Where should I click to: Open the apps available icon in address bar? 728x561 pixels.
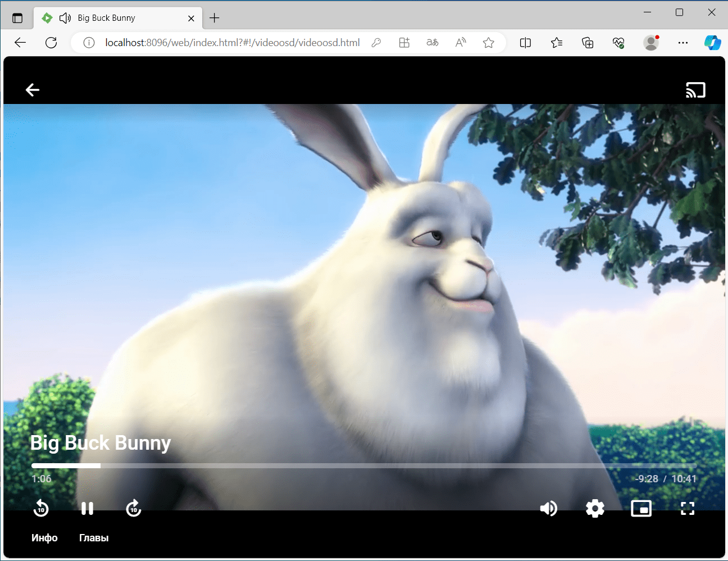click(404, 43)
